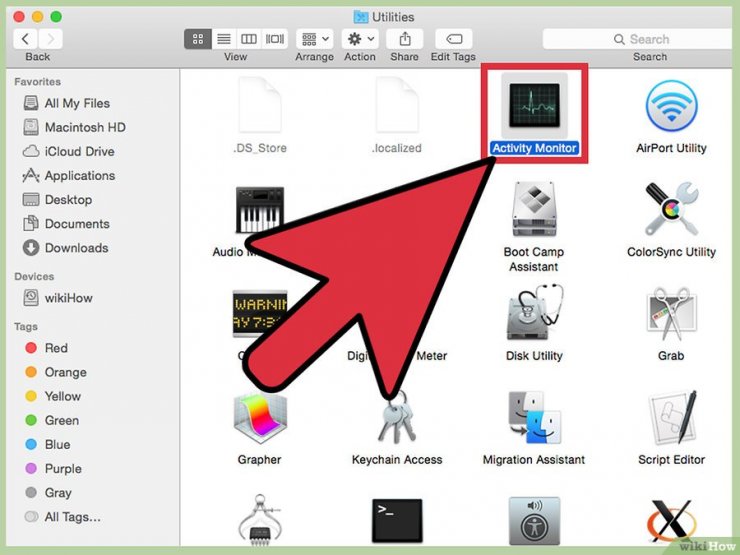This screenshot has width=740, height=555.
Task: Select Applications in the sidebar
Action: point(79,176)
